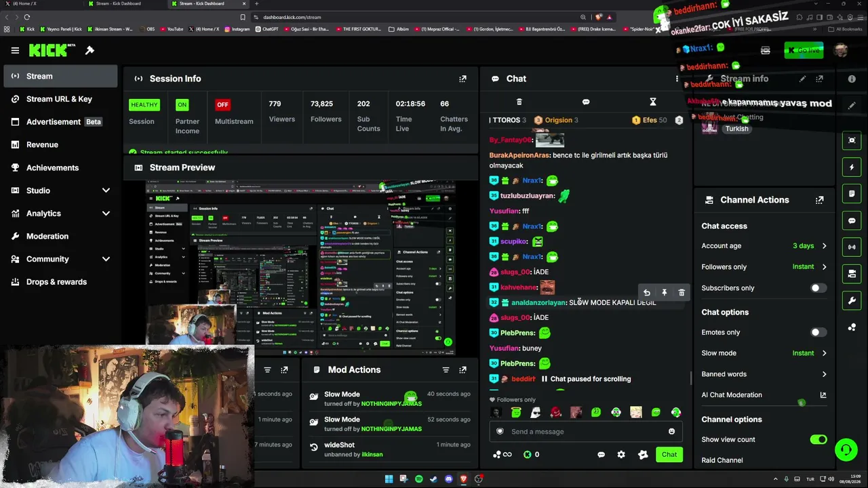Click the Spotify icon in taskbar
The height and width of the screenshot is (488, 868).
(418, 479)
